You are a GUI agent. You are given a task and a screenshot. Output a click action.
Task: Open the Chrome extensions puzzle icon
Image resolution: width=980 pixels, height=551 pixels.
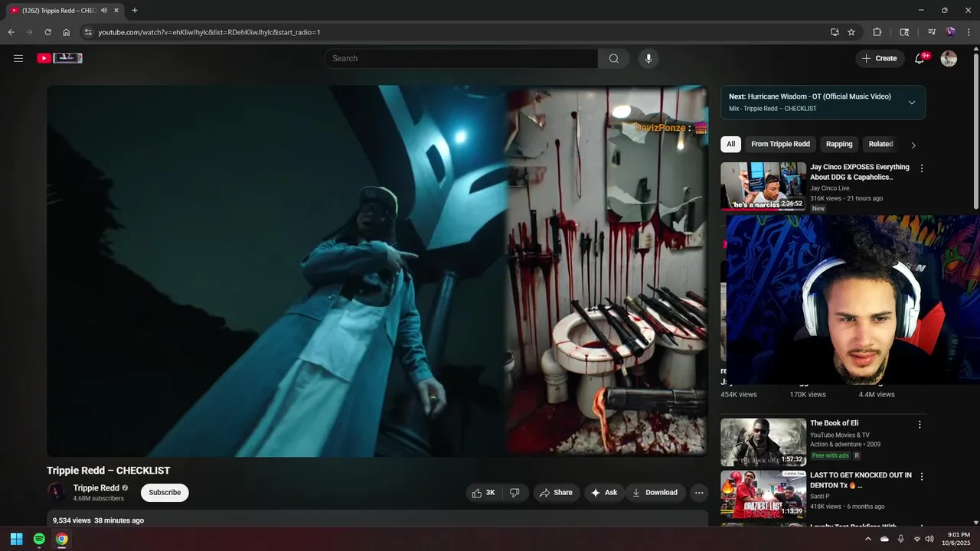(x=877, y=32)
